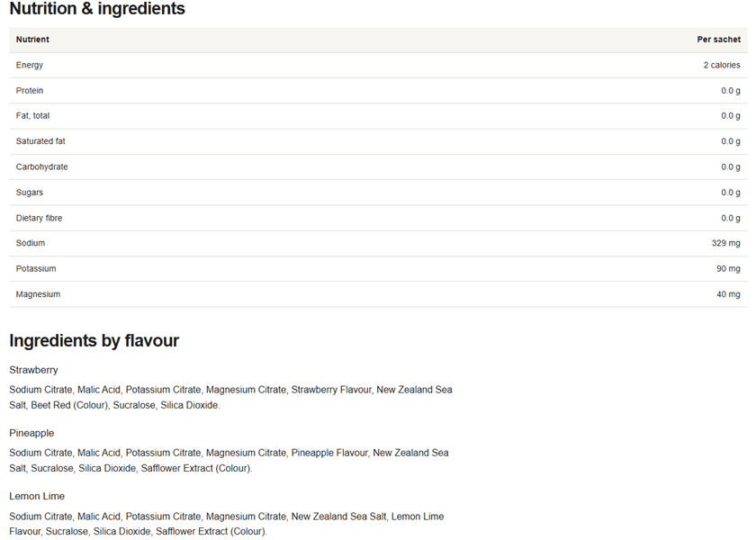Click the "Per sachet" column header
The image size is (756, 540).
tap(718, 40)
